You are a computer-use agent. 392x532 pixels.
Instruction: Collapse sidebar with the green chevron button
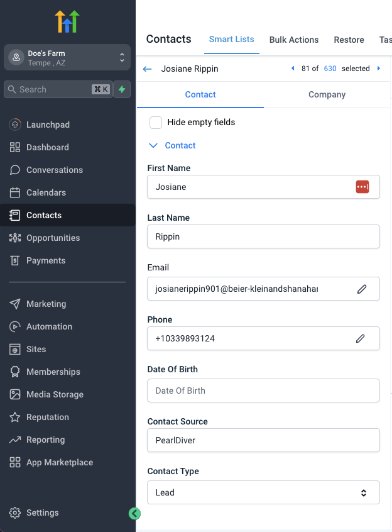pyautogui.click(x=134, y=513)
